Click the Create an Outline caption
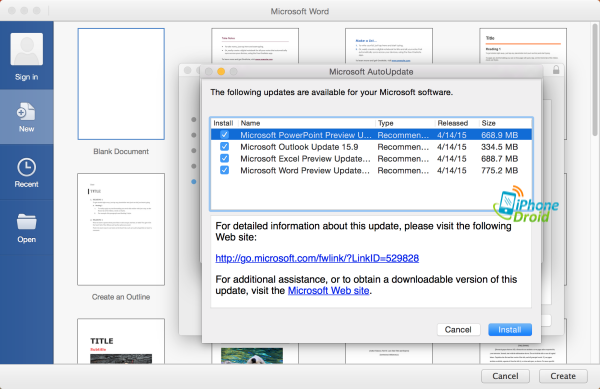Image resolution: width=600 pixels, height=389 pixels. click(x=121, y=297)
